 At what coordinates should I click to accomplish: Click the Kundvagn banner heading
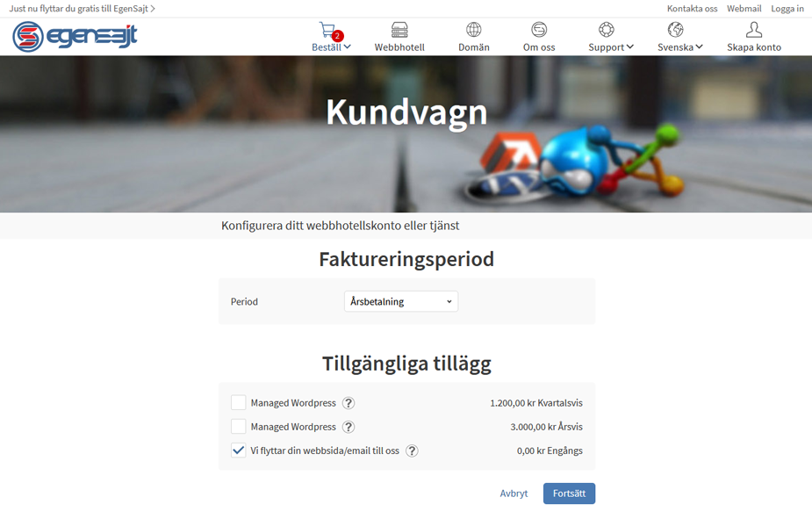(406, 112)
